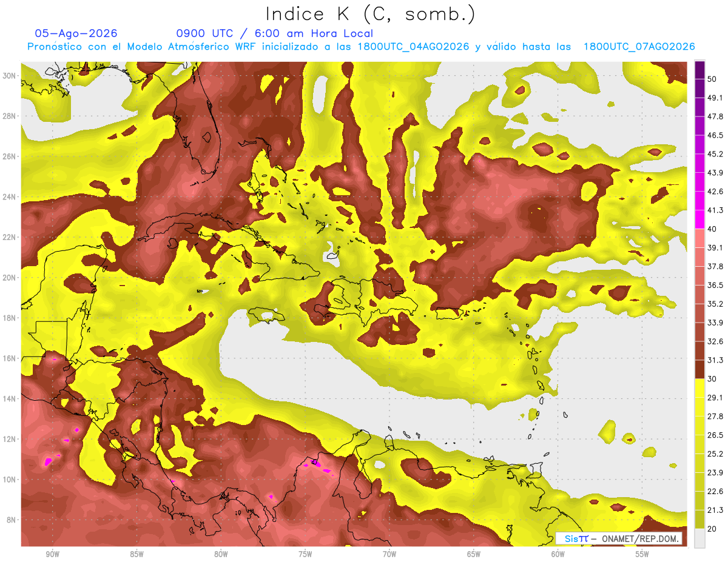
Task: Click the "16N" latitude axis label
Action: tap(9, 358)
